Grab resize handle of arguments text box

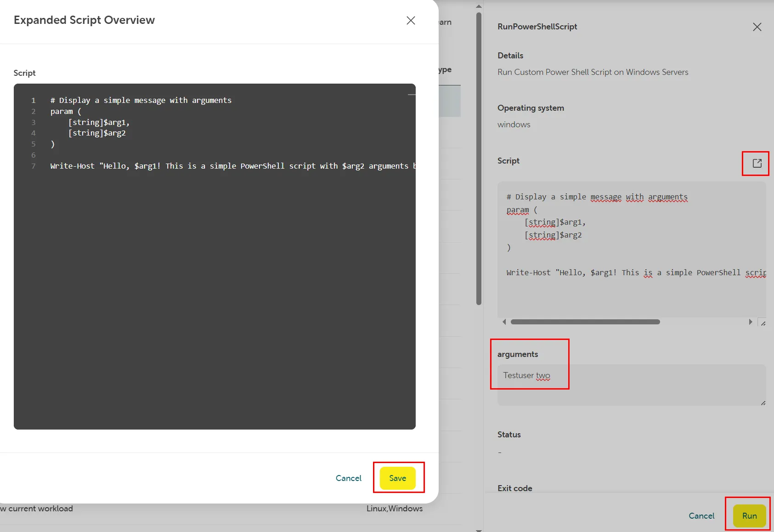click(x=763, y=403)
